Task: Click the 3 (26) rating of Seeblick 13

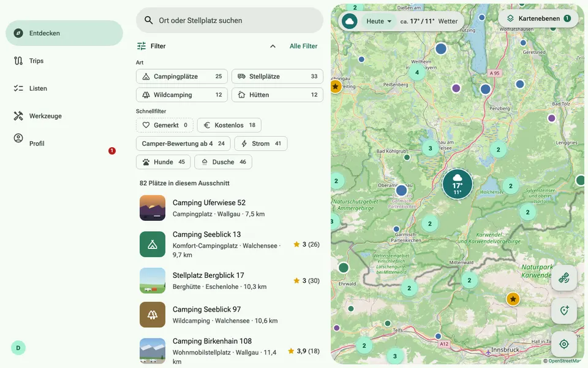Action: point(307,245)
